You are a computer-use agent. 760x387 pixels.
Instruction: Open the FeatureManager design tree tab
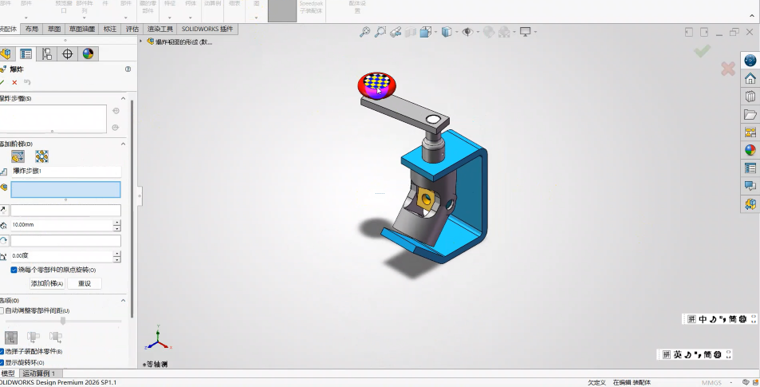coord(6,53)
